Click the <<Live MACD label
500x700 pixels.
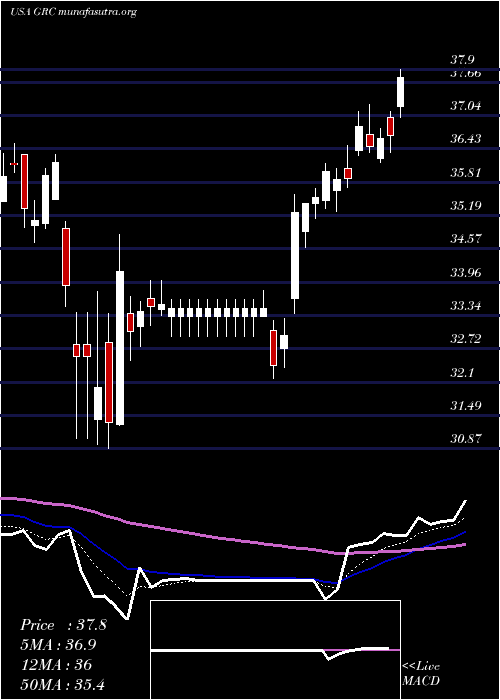coord(421,674)
